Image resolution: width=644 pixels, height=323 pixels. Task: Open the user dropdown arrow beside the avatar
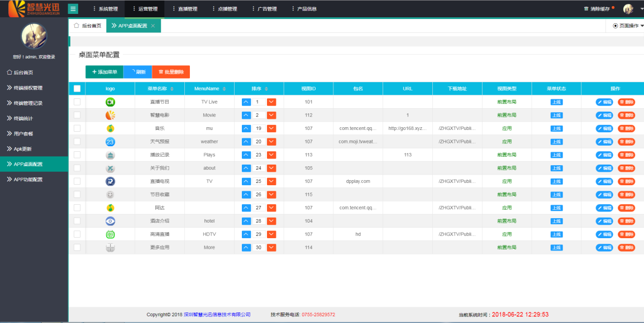click(642, 8)
